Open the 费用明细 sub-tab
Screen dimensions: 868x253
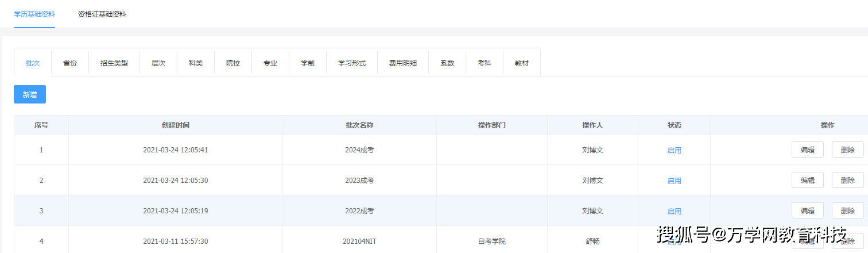[403, 63]
